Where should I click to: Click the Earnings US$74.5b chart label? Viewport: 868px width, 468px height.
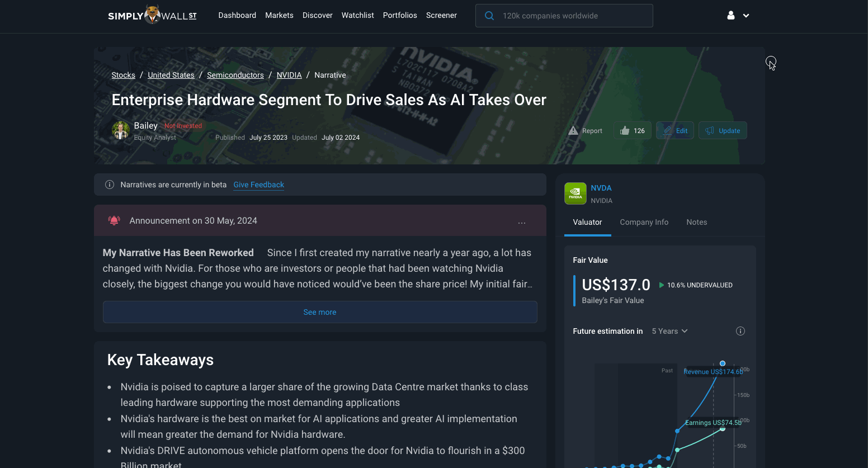click(713, 423)
